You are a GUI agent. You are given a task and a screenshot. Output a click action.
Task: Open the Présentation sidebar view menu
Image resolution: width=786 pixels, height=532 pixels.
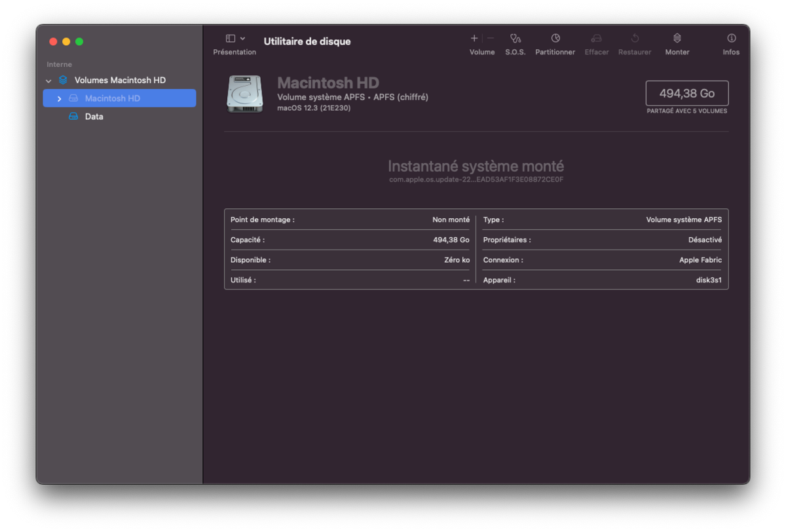point(235,39)
